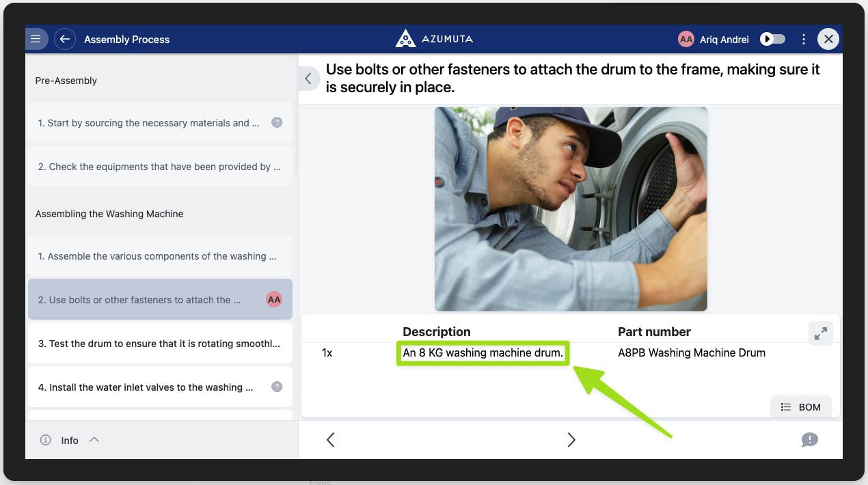Click the Azumuta logo in header
Image resolution: width=868 pixels, height=485 pixels.
pos(434,39)
